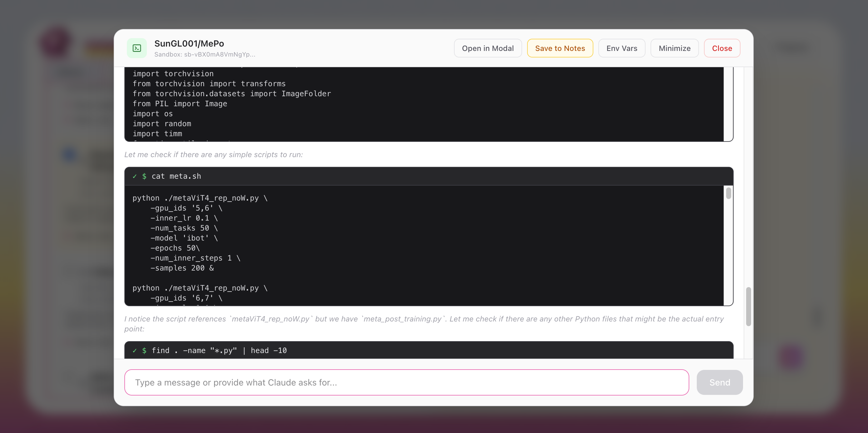Screen dimensions: 868x433
Task: Open the session in a modal
Action: coord(487,48)
